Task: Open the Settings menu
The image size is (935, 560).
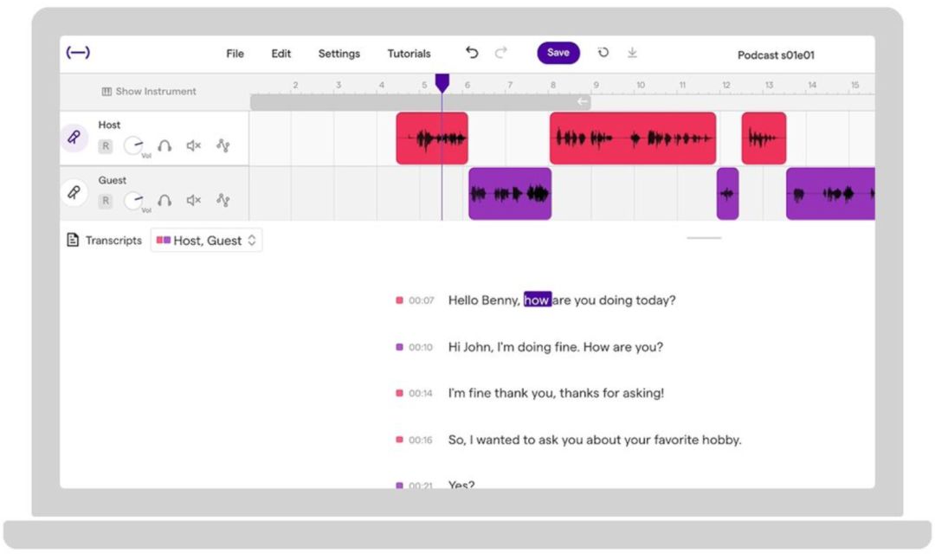Action: click(339, 54)
